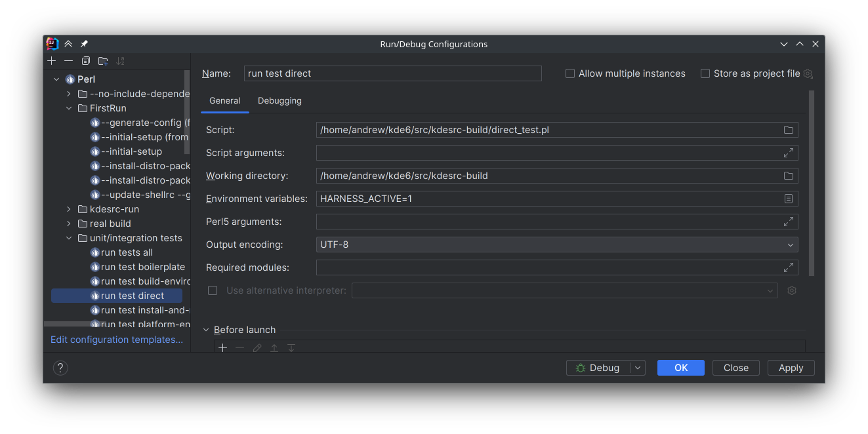Enable Allow multiple instances checkbox
This screenshot has width=868, height=434.
[x=570, y=73]
